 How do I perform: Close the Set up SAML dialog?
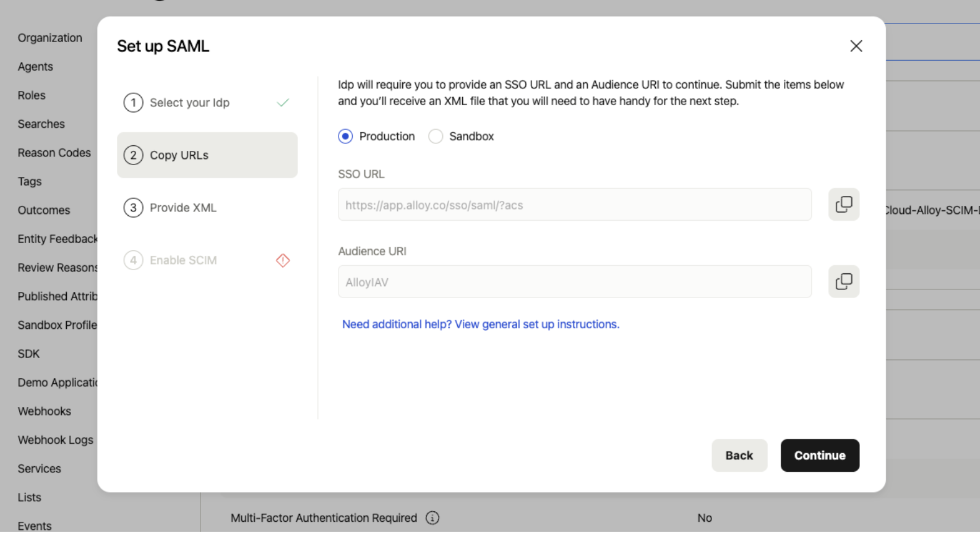click(x=856, y=46)
